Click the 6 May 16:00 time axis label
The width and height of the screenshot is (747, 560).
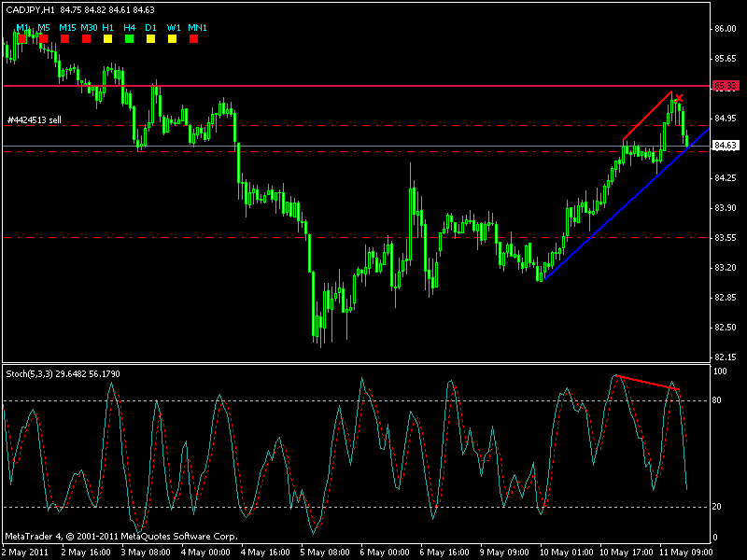444,553
